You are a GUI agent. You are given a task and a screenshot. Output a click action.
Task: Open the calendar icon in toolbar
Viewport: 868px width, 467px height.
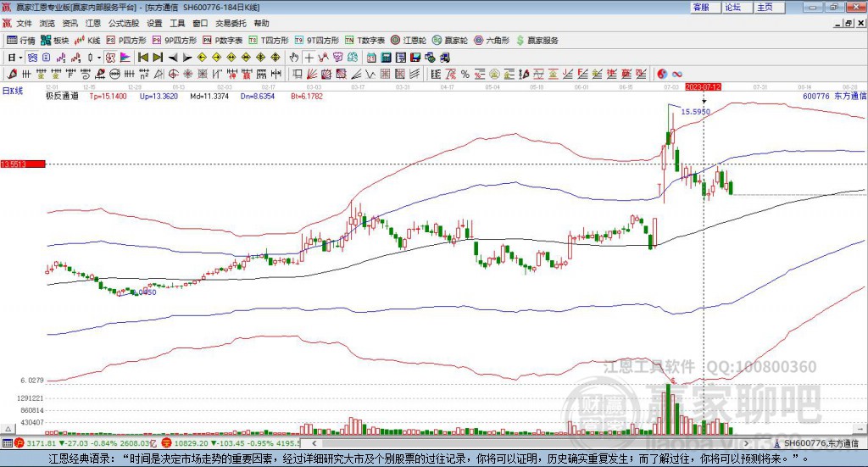coord(371,58)
